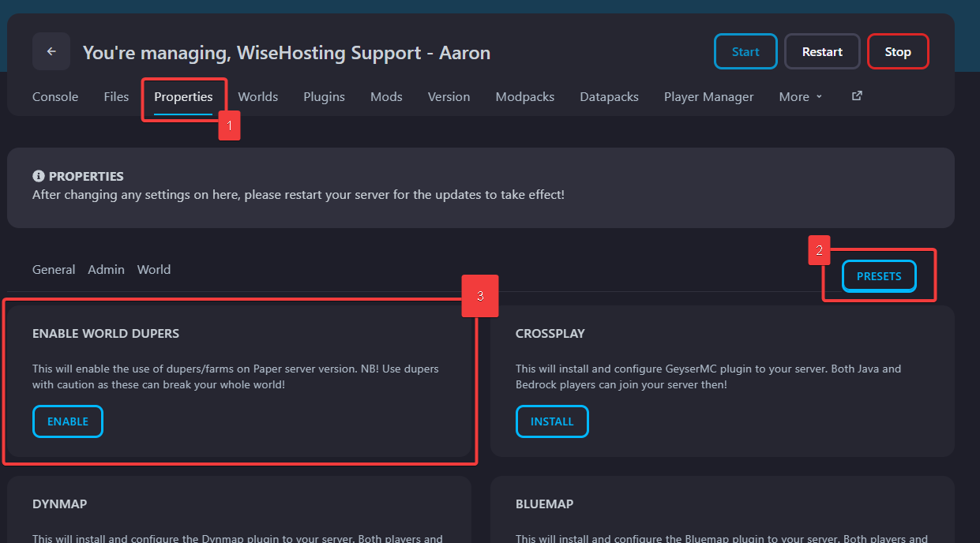The image size is (980, 543).
Task: Select the Admin settings sub-tab
Action: pyautogui.click(x=106, y=269)
